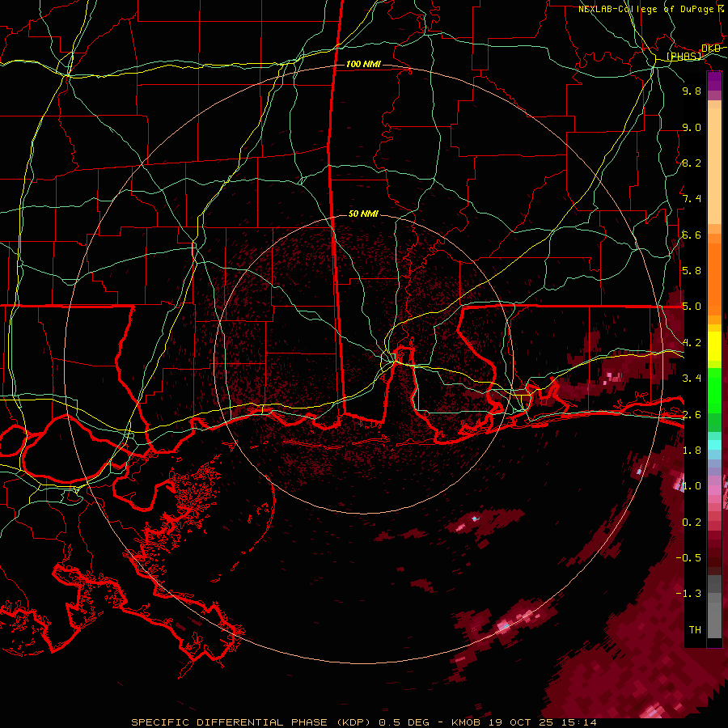Screen dimensions: 728x728
Task: Click the [PHAS] label above the legend
Action: coord(684,56)
